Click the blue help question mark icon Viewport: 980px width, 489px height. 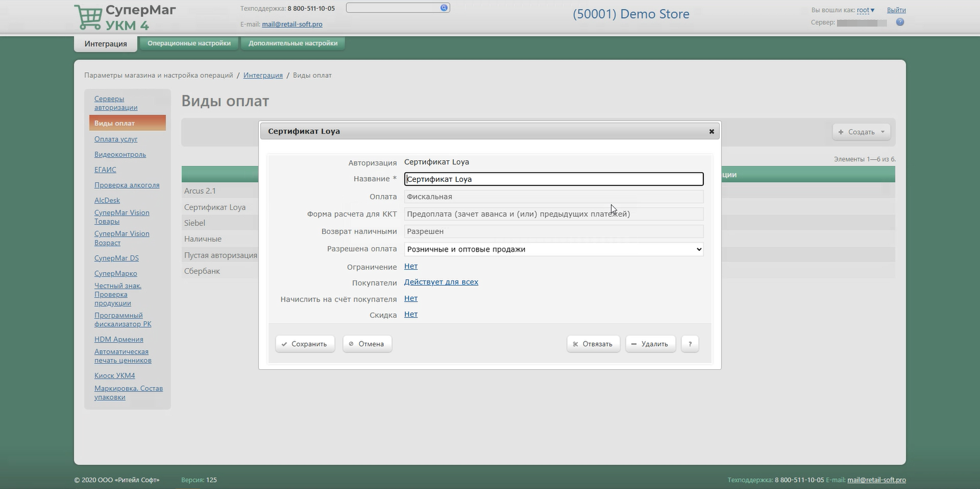[x=900, y=22]
